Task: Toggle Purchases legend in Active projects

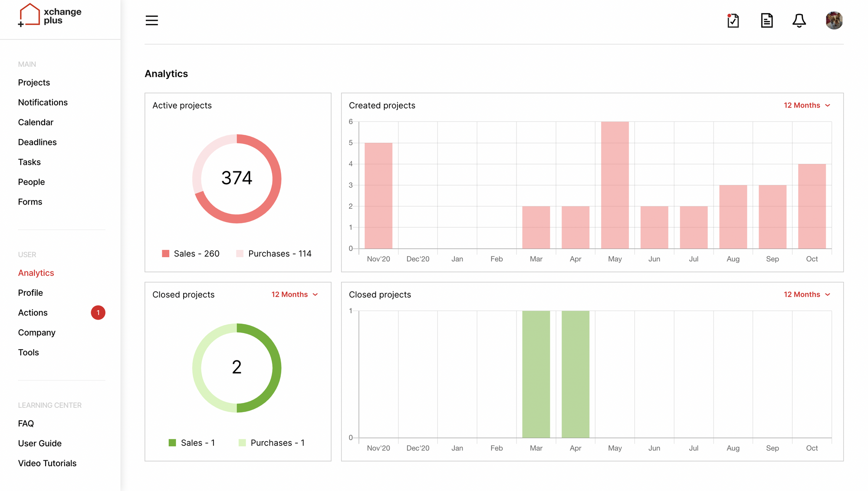Action: point(274,254)
